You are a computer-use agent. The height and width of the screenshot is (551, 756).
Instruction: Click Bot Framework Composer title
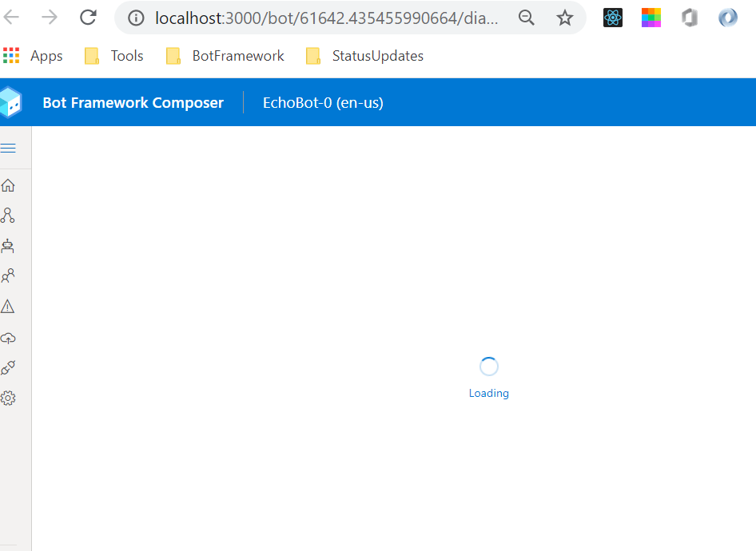click(x=133, y=102)
